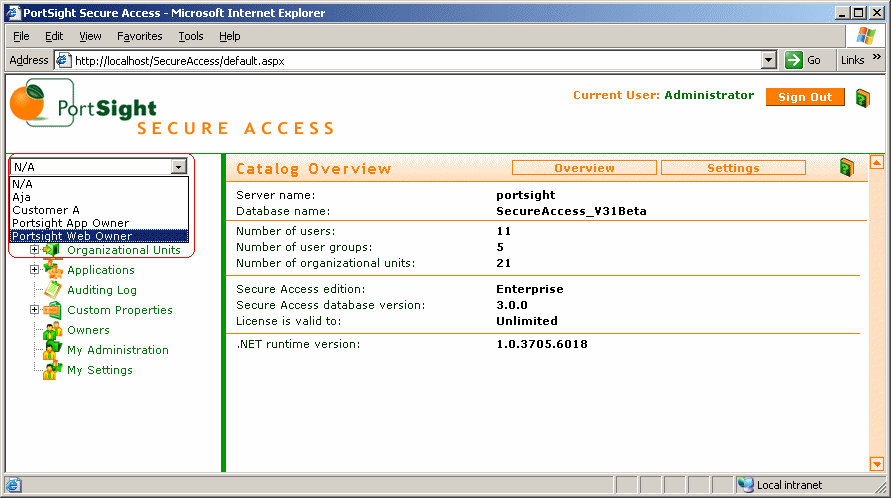
Task: Click the PortSight orange logo
Action: 27,102
